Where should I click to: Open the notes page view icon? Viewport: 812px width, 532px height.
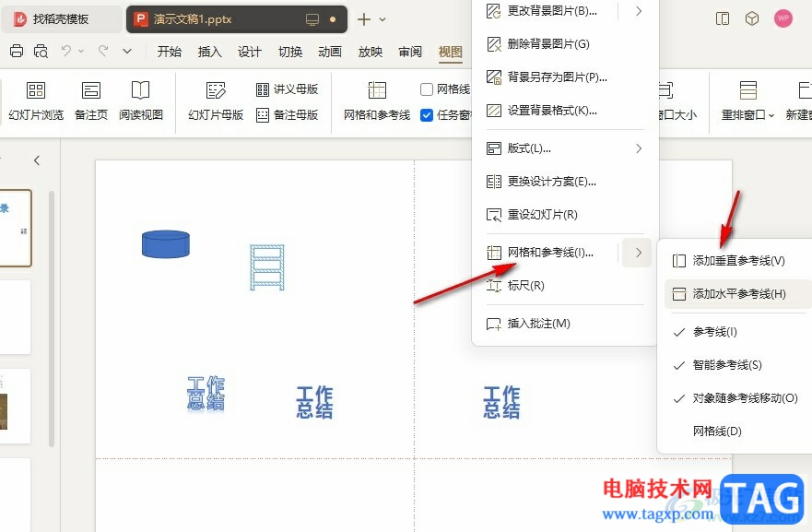coord(91,90)
